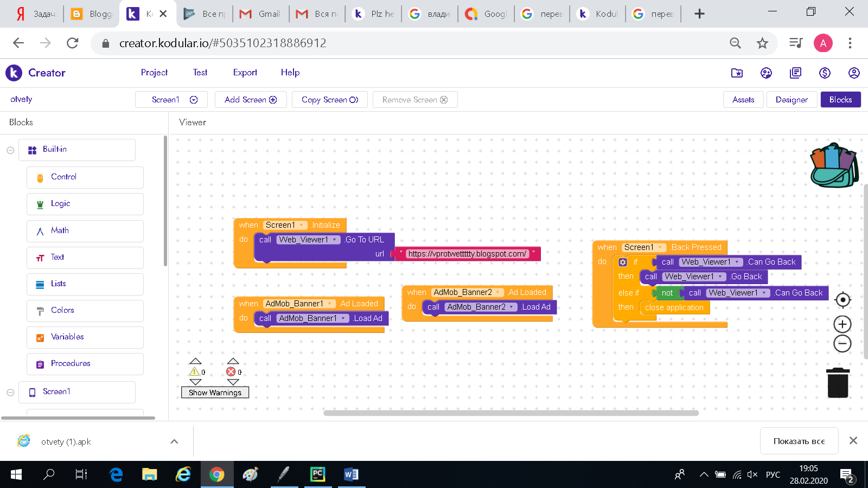Click the Show Warnings button
The height and width of the screenshot is (488, 868).
215,393
